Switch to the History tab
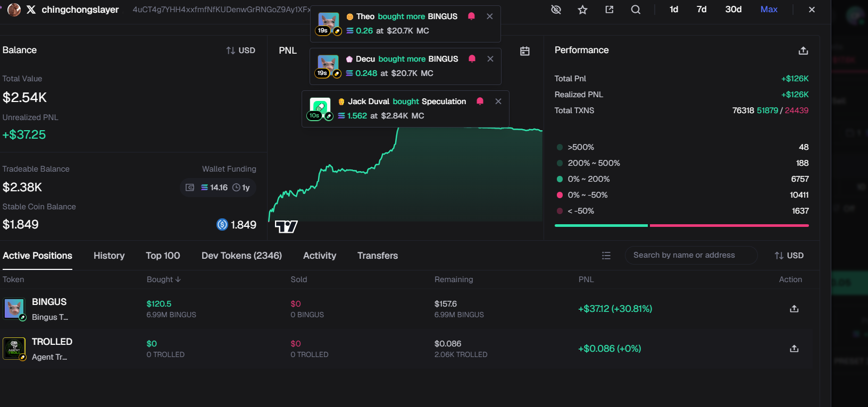 pyautogui.click(x=109, y=256)
